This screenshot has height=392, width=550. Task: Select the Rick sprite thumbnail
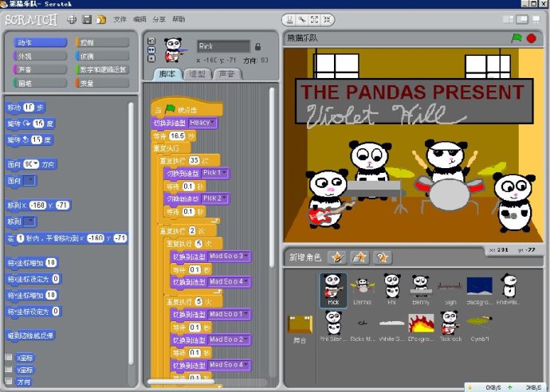pos(333,290)
